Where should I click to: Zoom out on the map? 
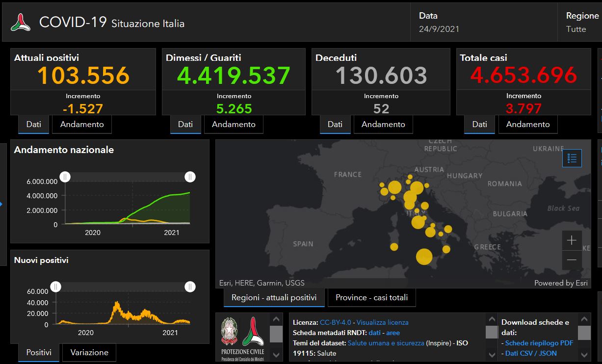click(572, 260)
